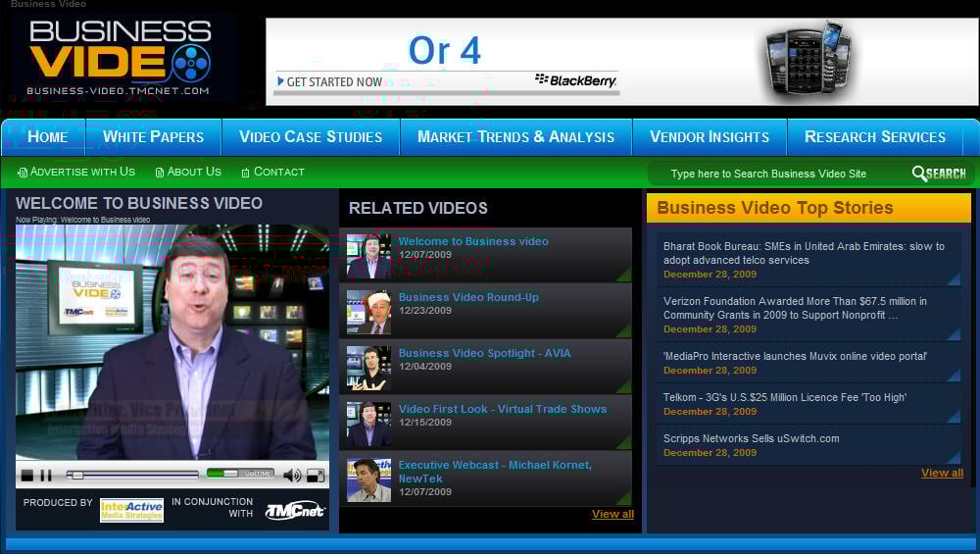Select the Business Video Round-Up thumbnail
Viewport: 980px width, 554px height.
pos(368,311)
